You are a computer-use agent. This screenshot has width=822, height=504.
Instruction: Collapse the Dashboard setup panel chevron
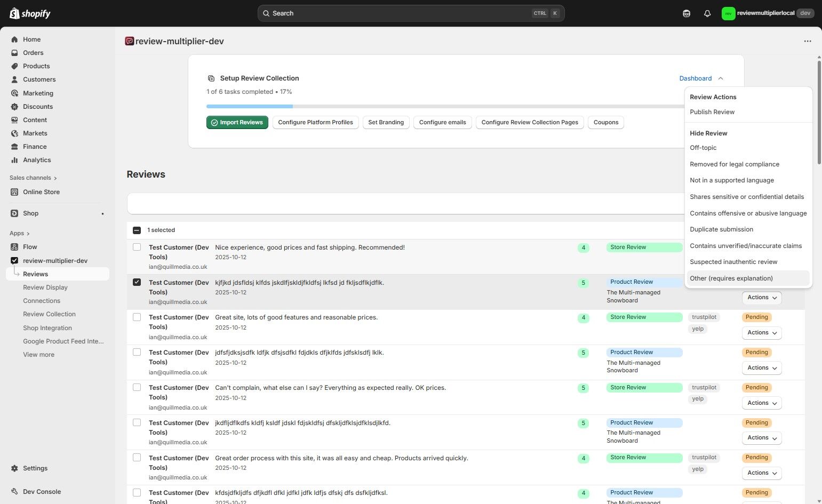pos(721,78)
